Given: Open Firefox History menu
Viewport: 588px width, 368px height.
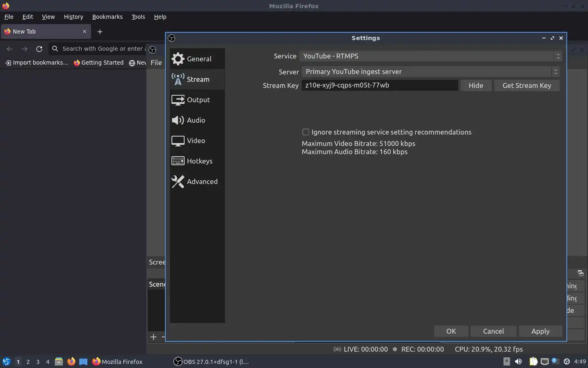Looking at the screenshot, I should point(73,17).
